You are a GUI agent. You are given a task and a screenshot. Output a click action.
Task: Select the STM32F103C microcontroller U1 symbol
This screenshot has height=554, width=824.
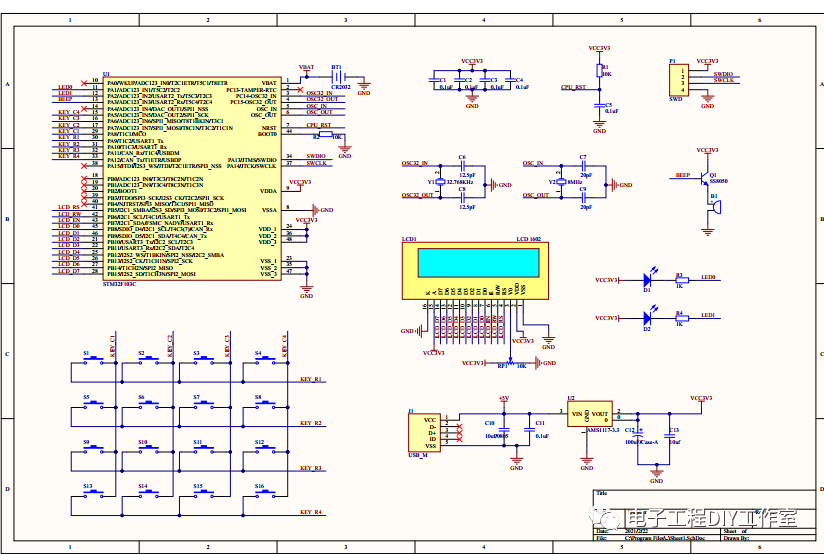coord(192,178)
